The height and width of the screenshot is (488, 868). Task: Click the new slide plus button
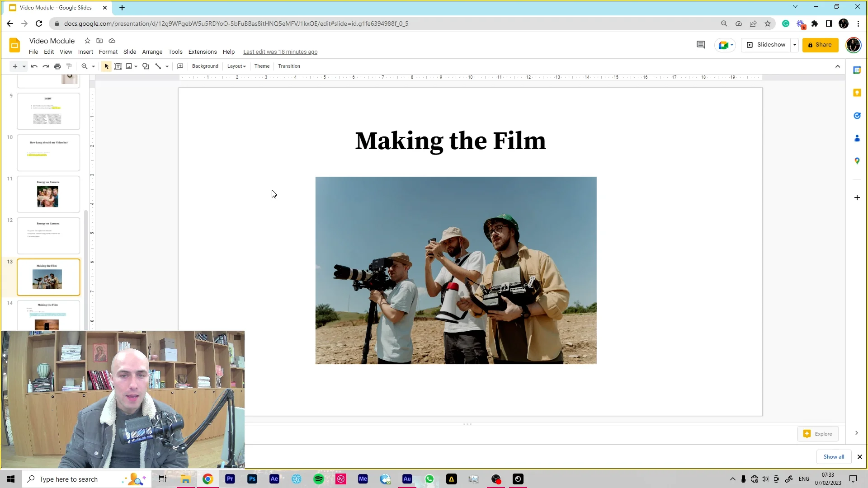pyautogui.click(x=15, y=66)
